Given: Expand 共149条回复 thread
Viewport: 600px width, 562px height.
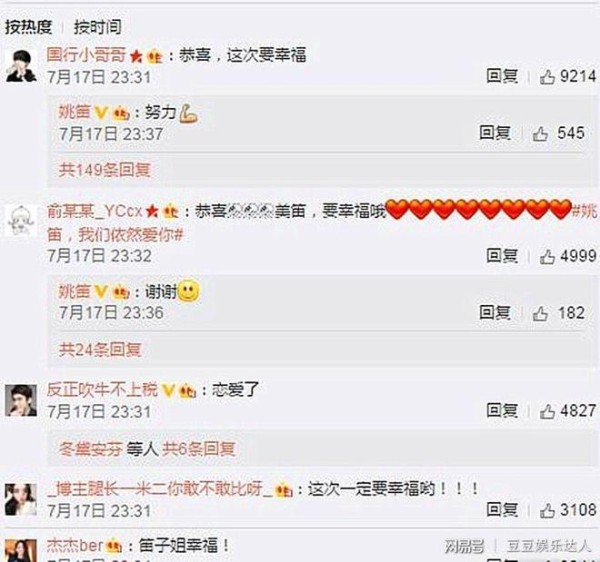Looking at the screenshot, I should coord(105,170).
